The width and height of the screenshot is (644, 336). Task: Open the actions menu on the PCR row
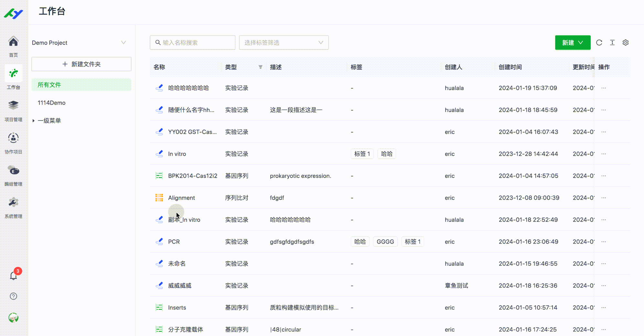coord(604,241)
